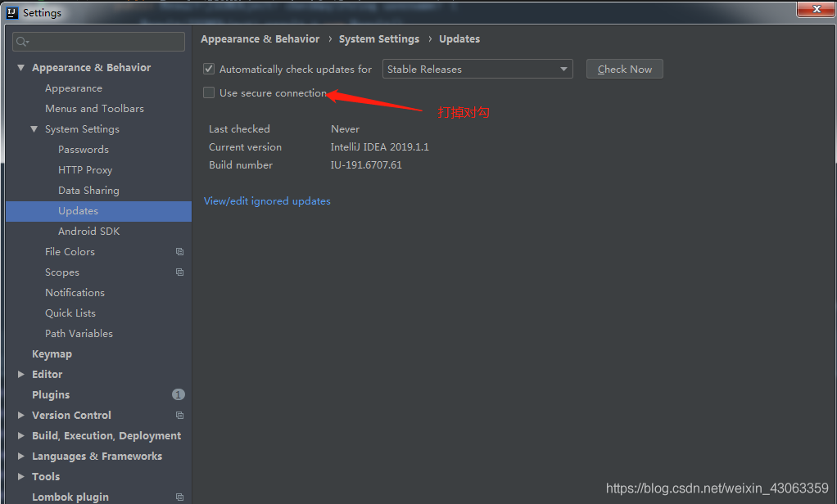The image size is (837, 504).
Task: Collapse the System Settings subtree
Action: tap(34, 129)
